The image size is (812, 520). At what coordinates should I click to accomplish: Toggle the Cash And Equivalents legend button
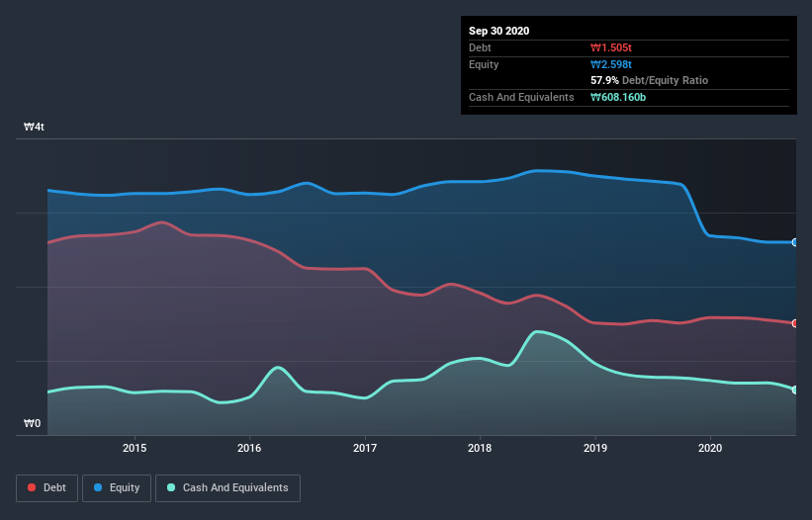point(227,488)
